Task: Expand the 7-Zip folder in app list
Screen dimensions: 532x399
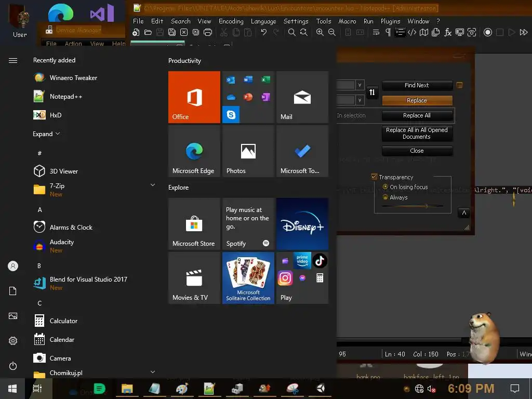Action: pyautogui.click(x=153, y=185)
